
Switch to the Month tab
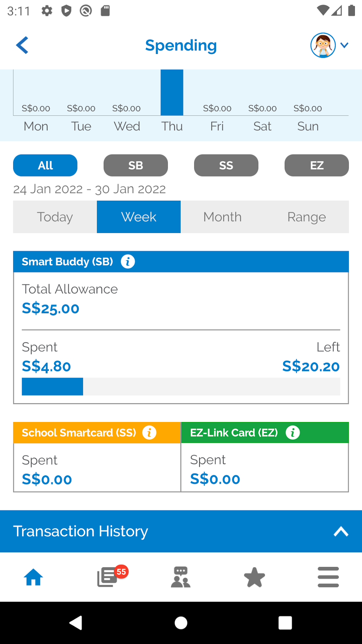click(223, 217)
